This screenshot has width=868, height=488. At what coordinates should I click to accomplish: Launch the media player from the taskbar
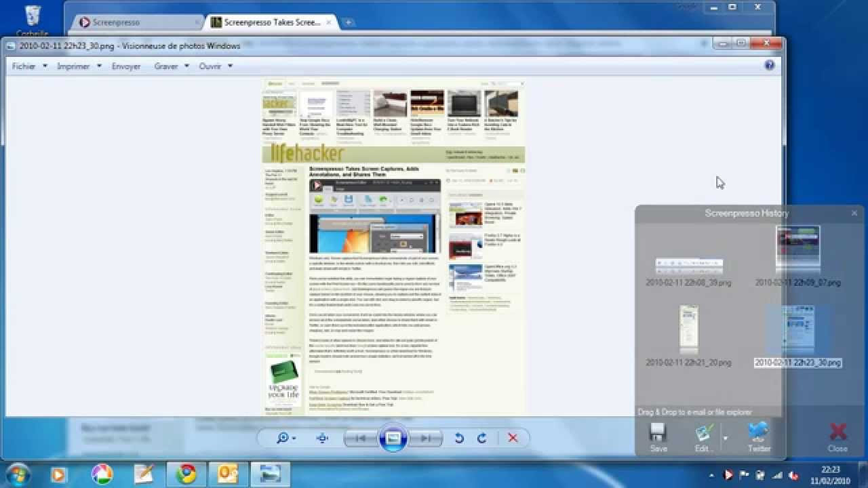point(58,474)
